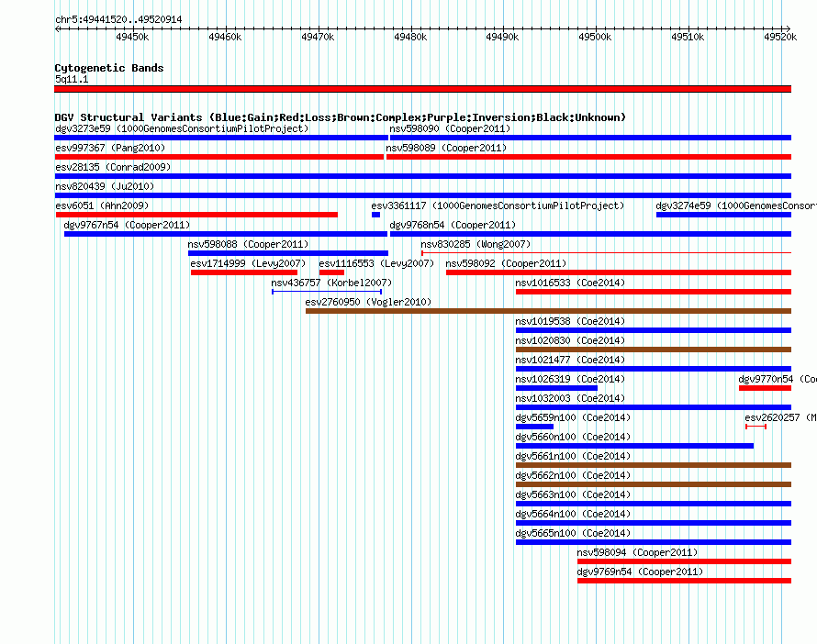This screenshot has width=817, height=644.
Task: Select nsv598088 (Cooper2011) variant
Action: (x=288, y=253)
